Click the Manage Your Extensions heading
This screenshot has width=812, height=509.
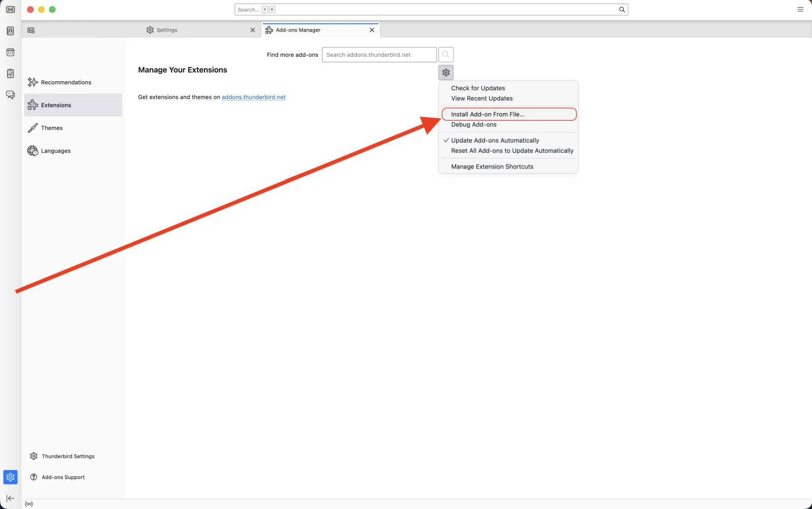click(x=183, y=70)
